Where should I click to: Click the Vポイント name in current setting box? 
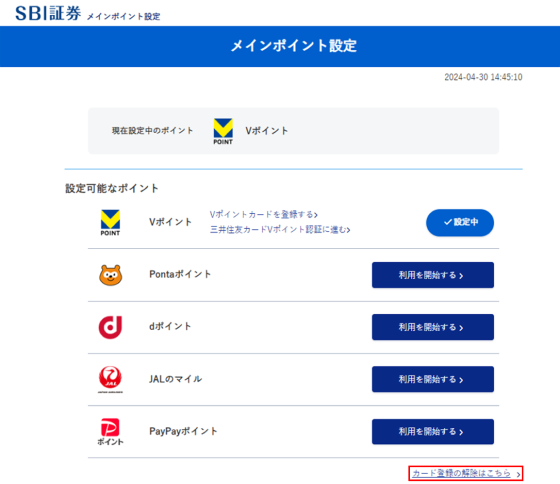coord(266,131)
